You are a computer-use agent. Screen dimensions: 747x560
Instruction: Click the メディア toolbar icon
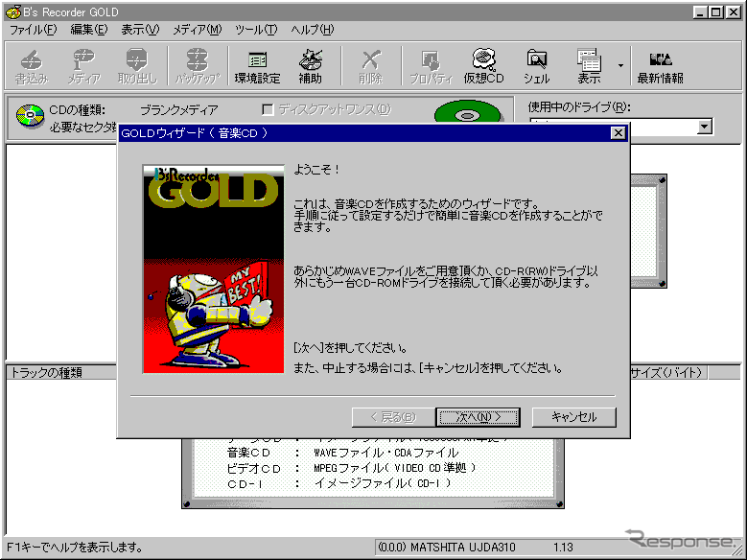tap(83, 67)
